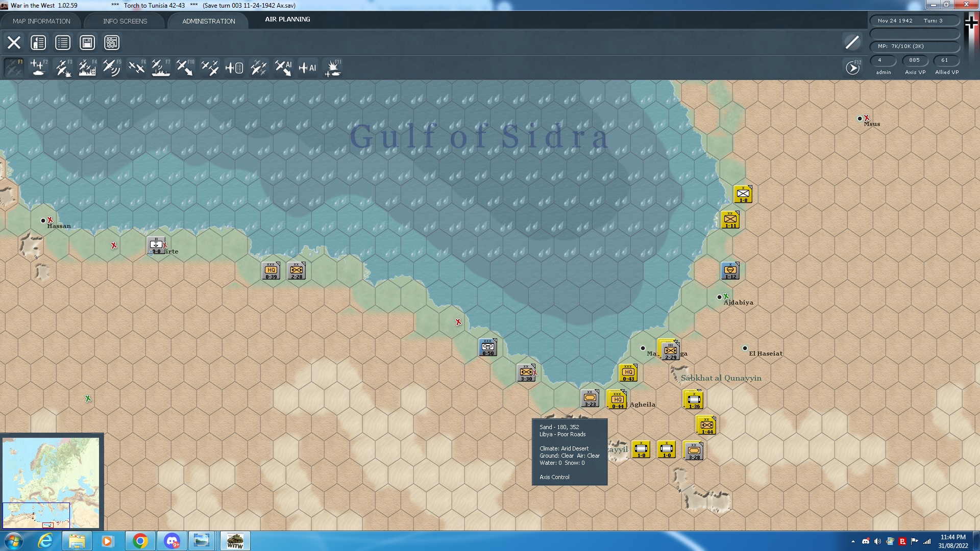Viewport: 980px width, 551px height.
Task: Select F6 air superiority directive
Action: [x=136, y=67]
